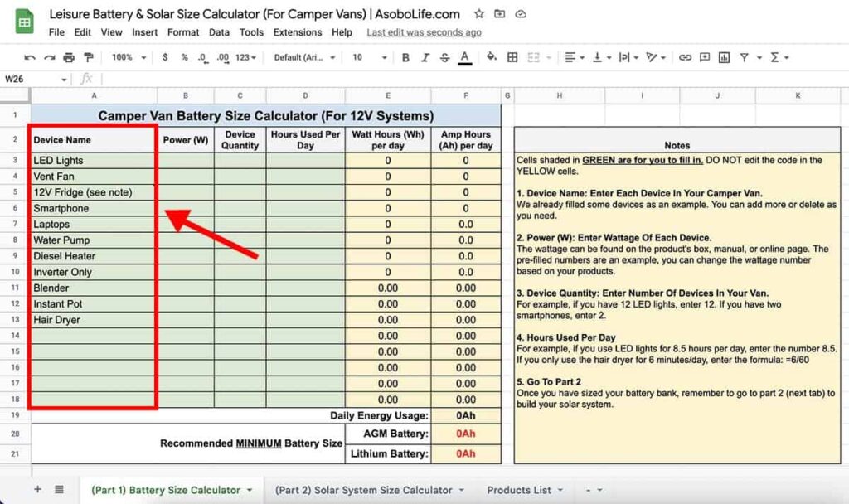Star this spreadsheet document
The width and height of the screenshot is (849, 504).
click(x=478, y=14)
